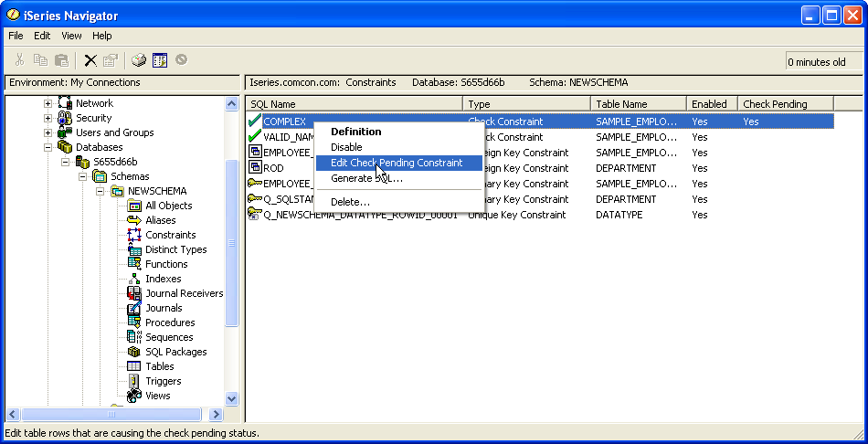Sort by the Type column header
Screen dimensions: 868x444
527,104
